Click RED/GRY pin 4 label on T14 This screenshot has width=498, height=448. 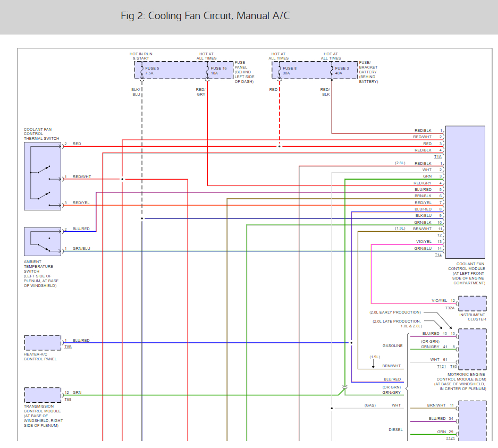point(427,183)
